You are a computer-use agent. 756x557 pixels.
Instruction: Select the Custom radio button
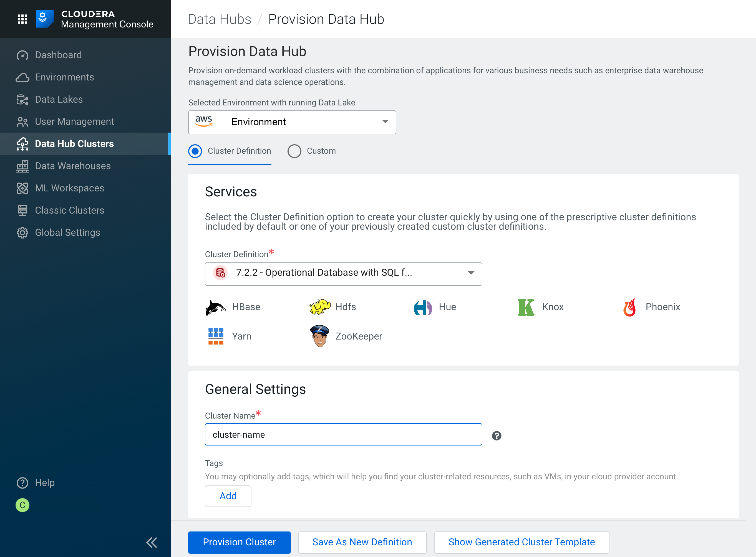[294, 151]
